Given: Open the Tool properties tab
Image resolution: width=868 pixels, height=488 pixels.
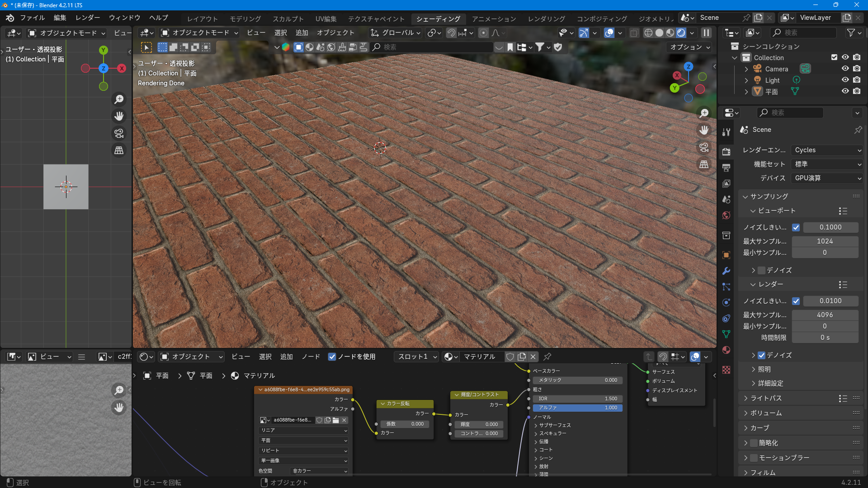Looking at the screenshot, I should (x=726, y=132).
